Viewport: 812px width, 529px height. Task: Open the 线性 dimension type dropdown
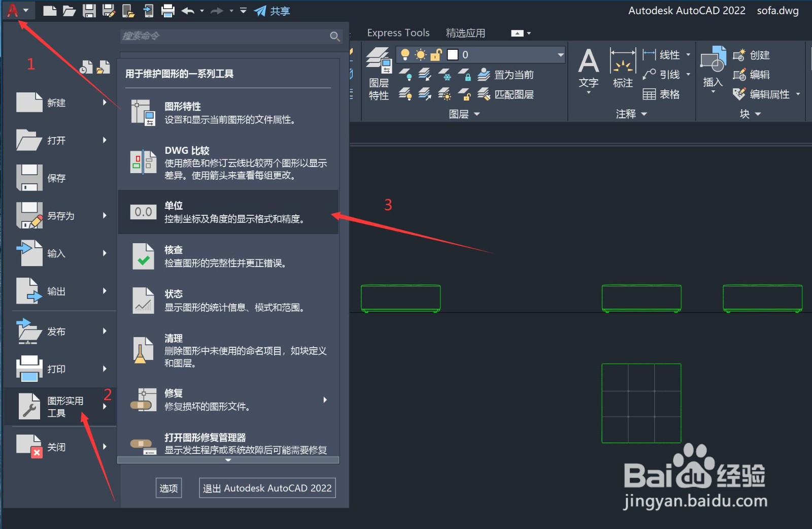(688, 55)
